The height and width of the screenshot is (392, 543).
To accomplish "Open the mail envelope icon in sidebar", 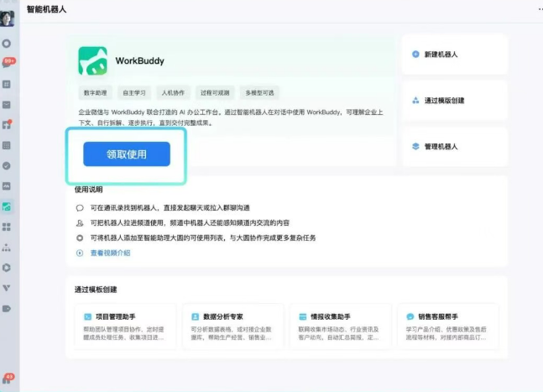I will pyautogui.click(x=6, y=105).
